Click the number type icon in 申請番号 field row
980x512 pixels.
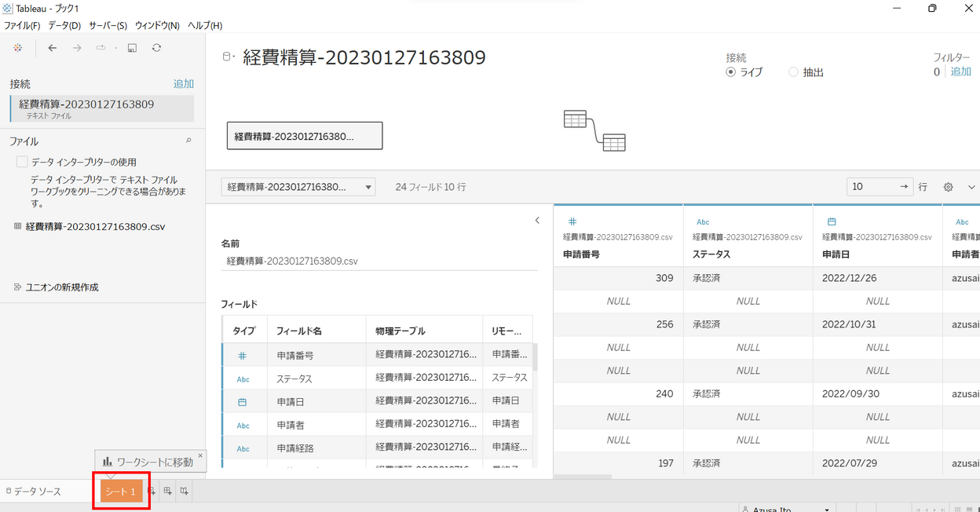(x=243, y=355)
